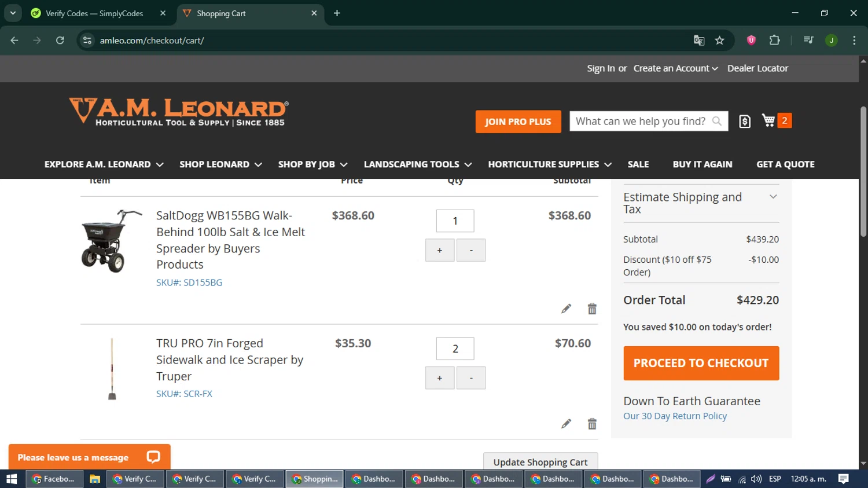Open Chrome three-dot menu

854,40
